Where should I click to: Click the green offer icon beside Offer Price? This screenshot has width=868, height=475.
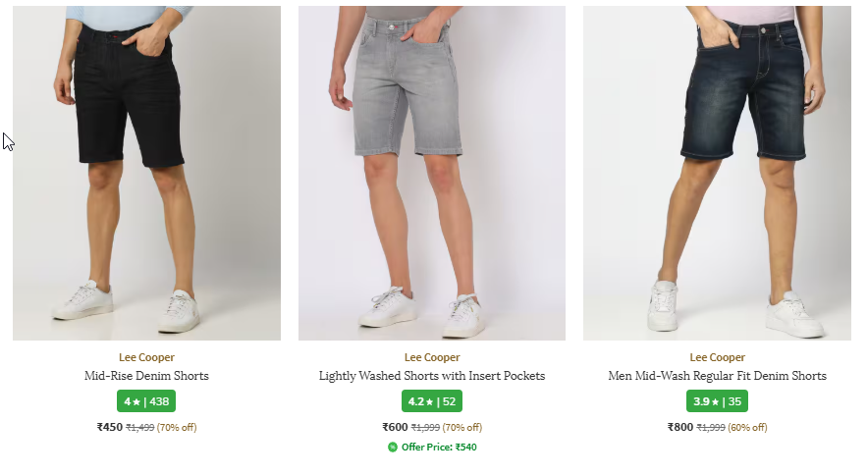point(393,448)
